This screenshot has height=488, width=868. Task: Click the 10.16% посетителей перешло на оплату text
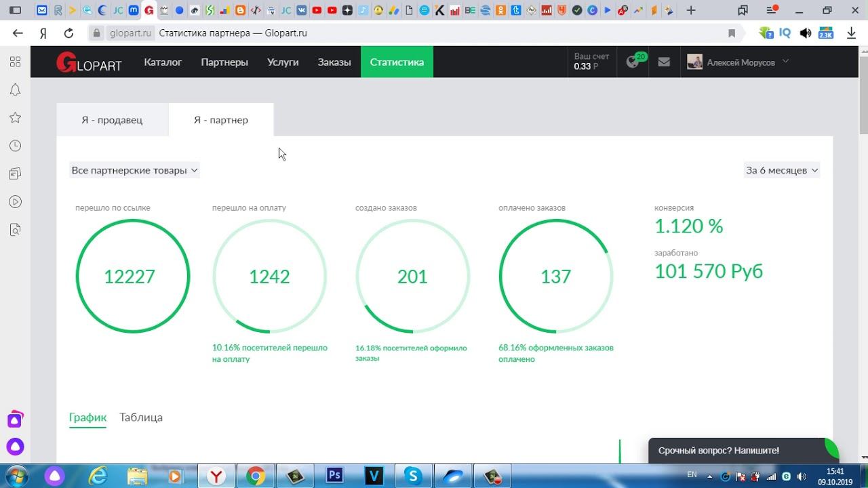click(x=270, y=353)
